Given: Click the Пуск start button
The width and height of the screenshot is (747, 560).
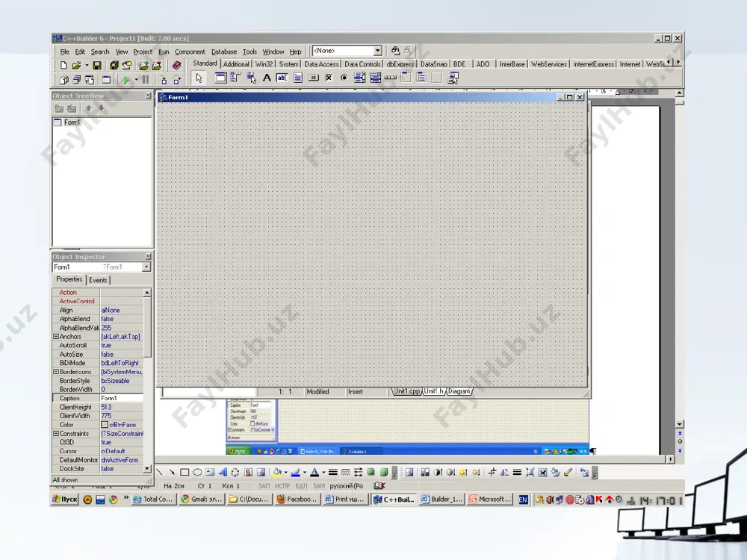Looking at the screenshot, I should (64, 499).
